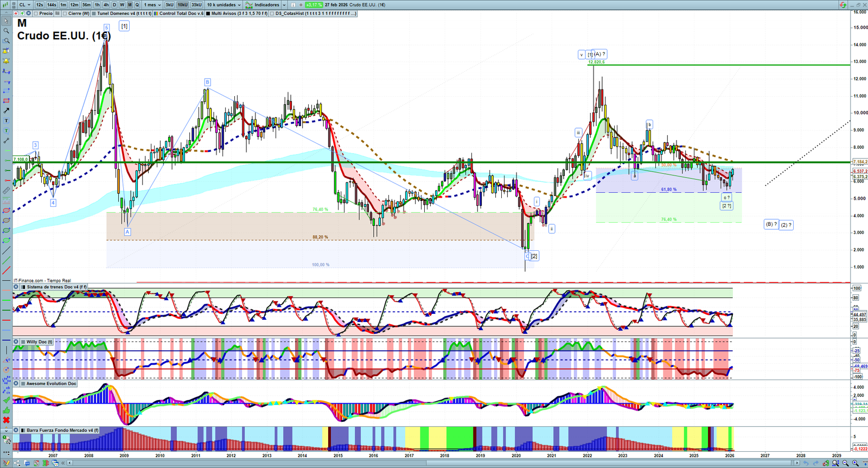This screenshot has width=868, height=468.
Task: Select the green T comment bubble tool
Action: (6, 130)
